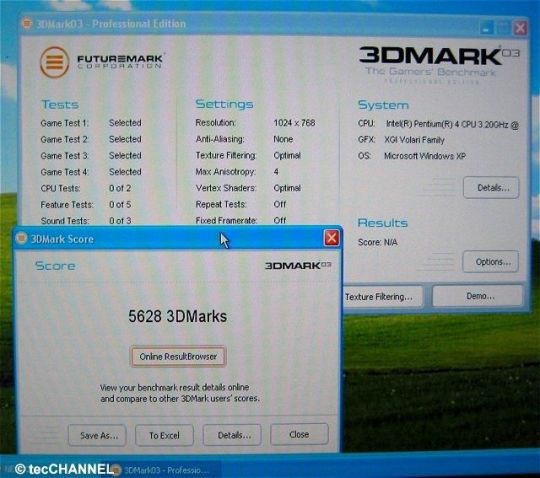Open results Options... in the main window
Viewport: 540px width, 478px height.
[491, 262]
